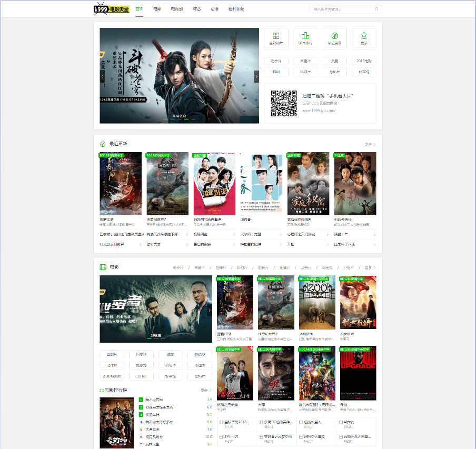Click the search magnifier icon
This screenshot has height=449, width=476.
[376, 9]
